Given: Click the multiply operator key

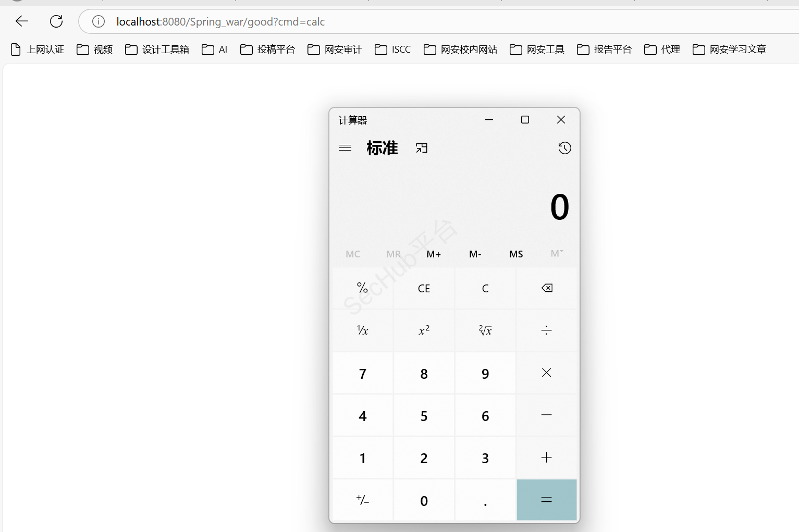Looking at the screenshot, I should (x=546, y=373).
